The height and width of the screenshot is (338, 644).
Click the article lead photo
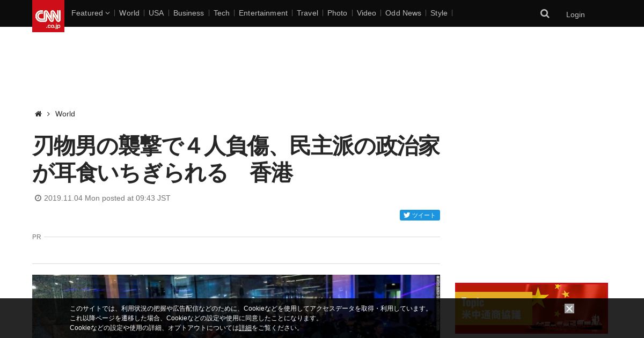point(236,306)
